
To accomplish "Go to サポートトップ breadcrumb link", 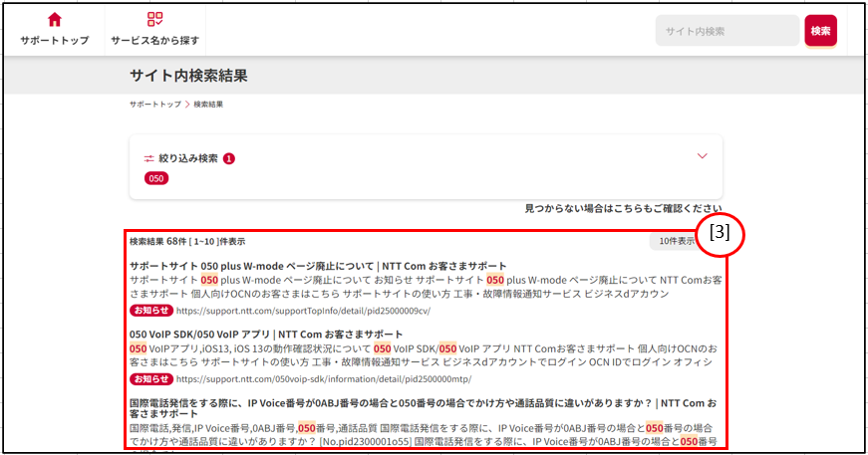I will coord(155,104).
